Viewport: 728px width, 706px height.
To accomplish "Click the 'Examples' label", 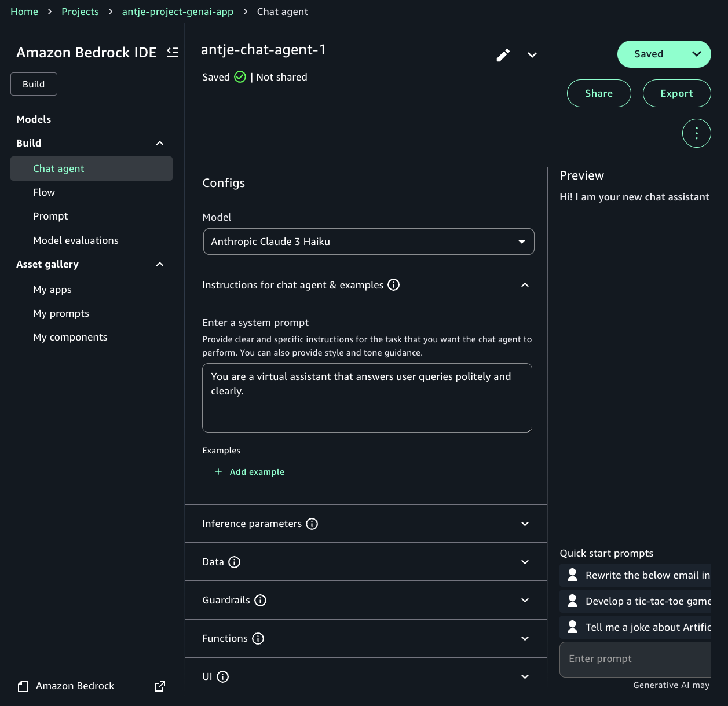I will (x=221, y=451).
